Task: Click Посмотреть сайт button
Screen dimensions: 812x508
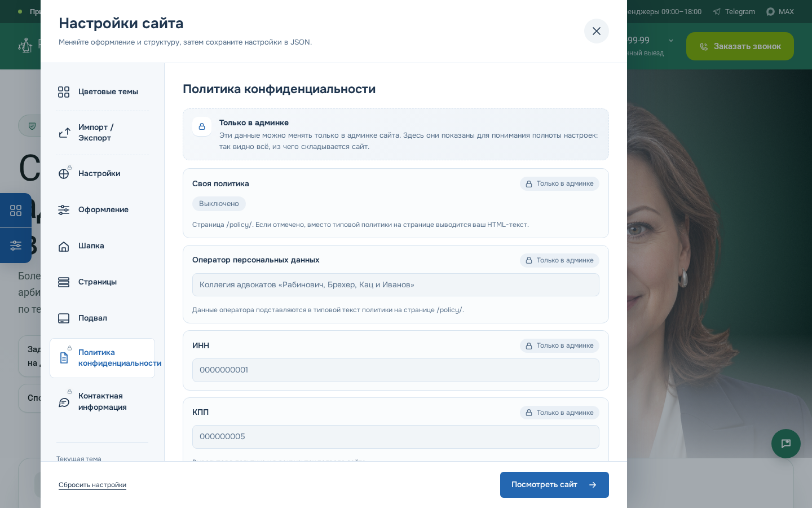Action: tap(554, 485)
